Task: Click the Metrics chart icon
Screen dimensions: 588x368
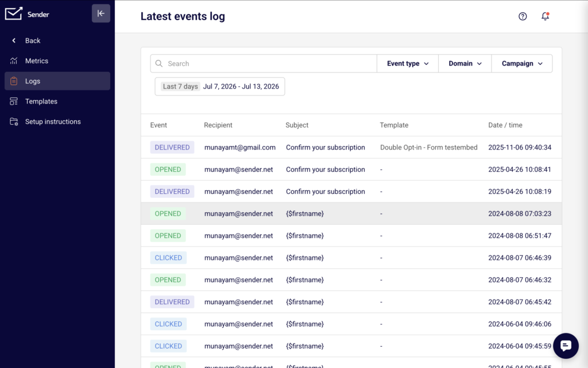Action: (14, 61)
